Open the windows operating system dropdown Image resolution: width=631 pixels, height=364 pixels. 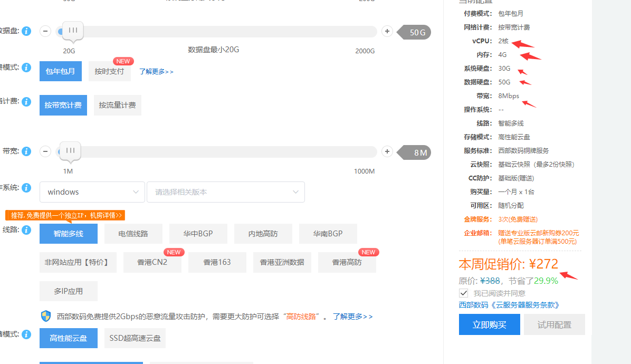(x=92, y=192)
